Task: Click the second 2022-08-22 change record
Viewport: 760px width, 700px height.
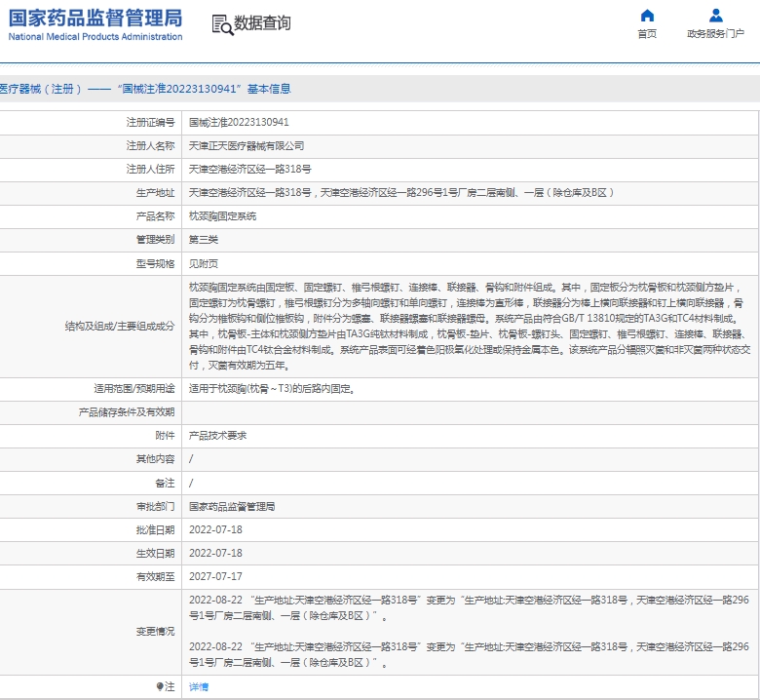Action: (469, 654)
